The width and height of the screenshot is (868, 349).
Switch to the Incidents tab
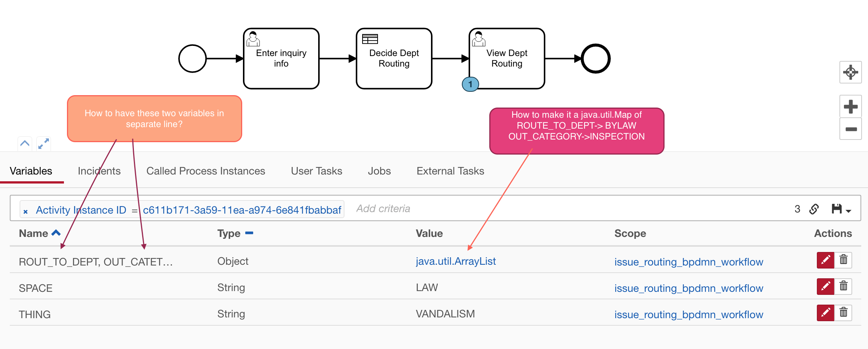point(99,171)
